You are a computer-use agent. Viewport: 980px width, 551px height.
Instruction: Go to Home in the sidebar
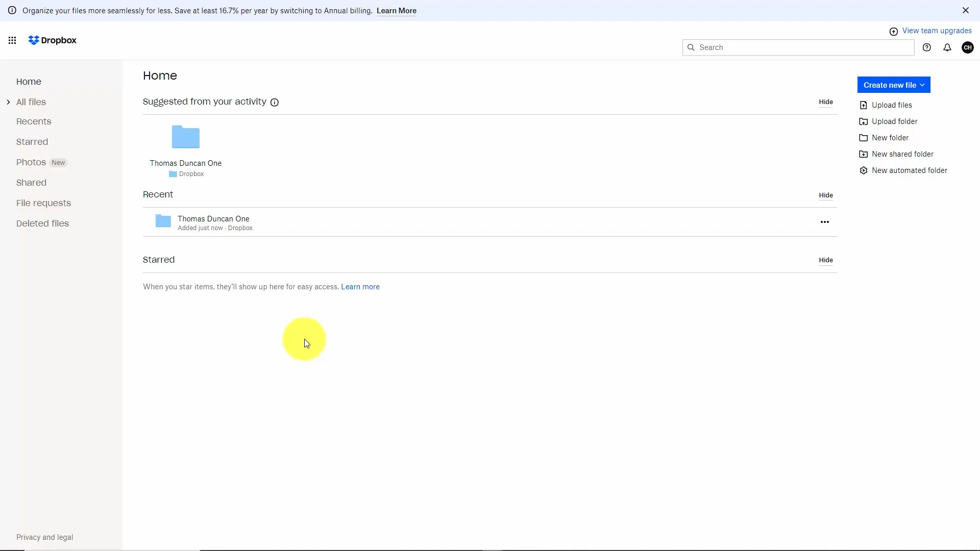pyautogui.click(x=29, y=82)
